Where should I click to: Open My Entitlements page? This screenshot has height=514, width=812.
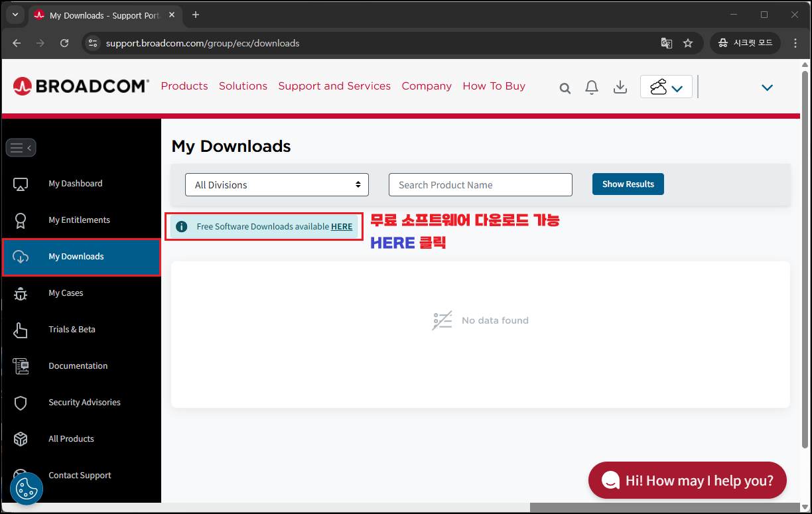79,220
